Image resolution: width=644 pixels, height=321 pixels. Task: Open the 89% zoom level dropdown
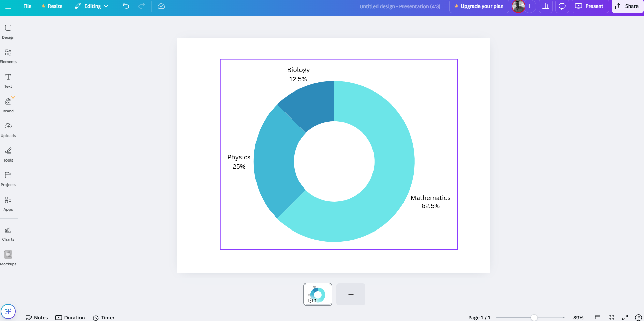(x=579, y=317)
